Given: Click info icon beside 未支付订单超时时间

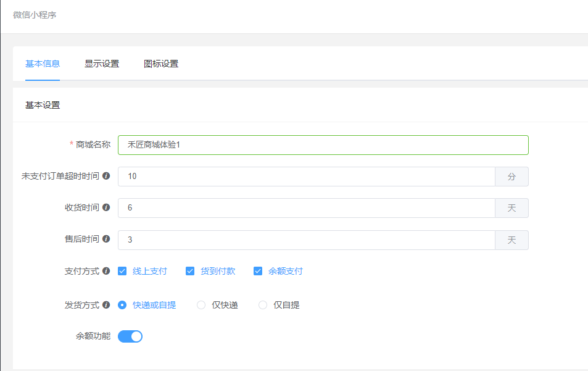Looking at the screenshot, I should click(x=106, y=176).
